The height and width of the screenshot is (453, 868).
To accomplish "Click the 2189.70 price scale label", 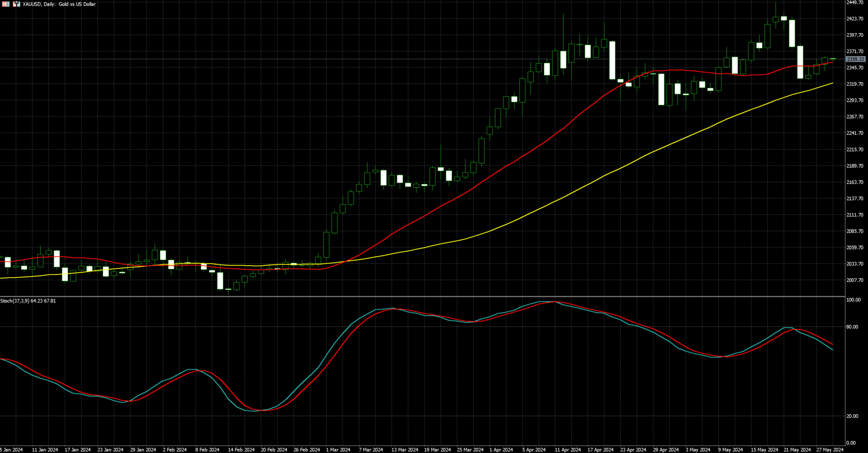I will 855,166.
